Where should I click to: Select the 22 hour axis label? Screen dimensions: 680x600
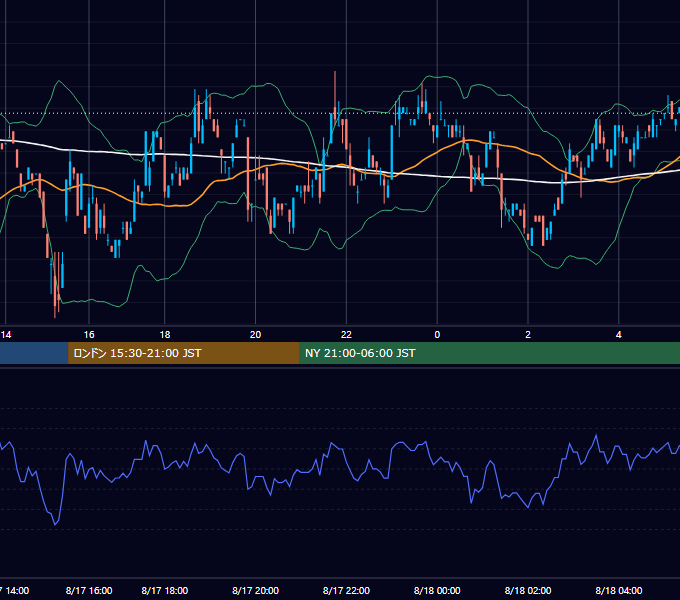(x=346, y=335)
